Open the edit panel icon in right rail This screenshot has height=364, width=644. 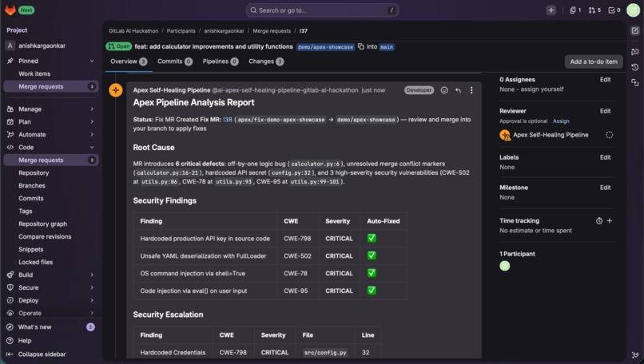click(x=635, y=30)
